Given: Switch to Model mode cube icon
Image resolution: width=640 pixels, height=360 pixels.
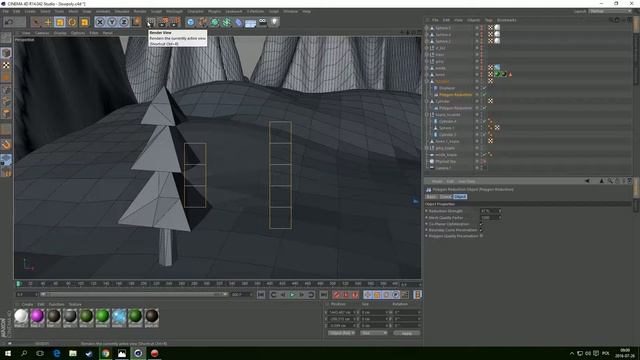Looking at the screenshot, I should 6,53.
